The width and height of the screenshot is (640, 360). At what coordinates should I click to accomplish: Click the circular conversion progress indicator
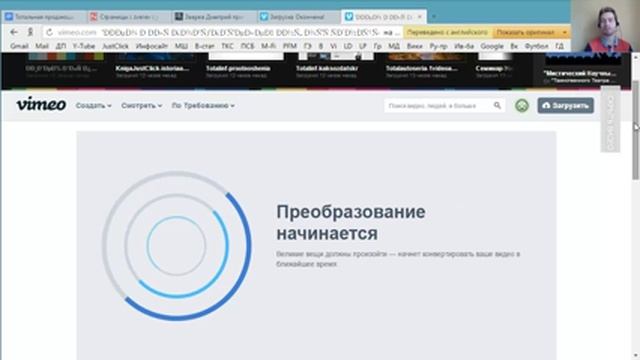(x=176, y=245)
